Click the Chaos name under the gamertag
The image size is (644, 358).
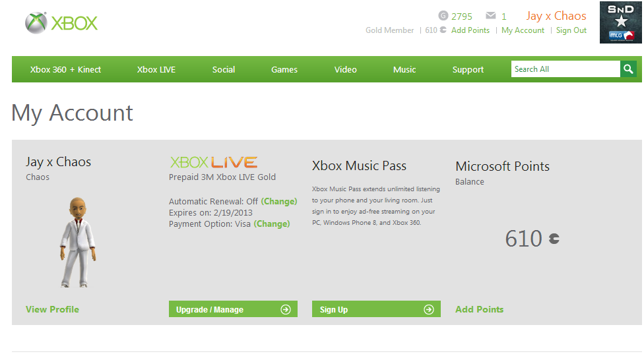[x=38, y=177]
